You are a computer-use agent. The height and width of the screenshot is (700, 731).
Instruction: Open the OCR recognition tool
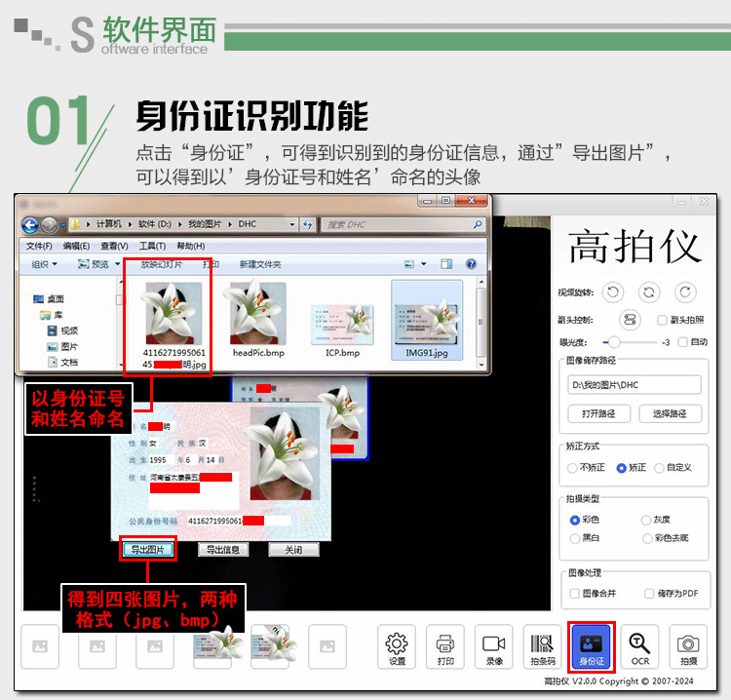point(639,647)
